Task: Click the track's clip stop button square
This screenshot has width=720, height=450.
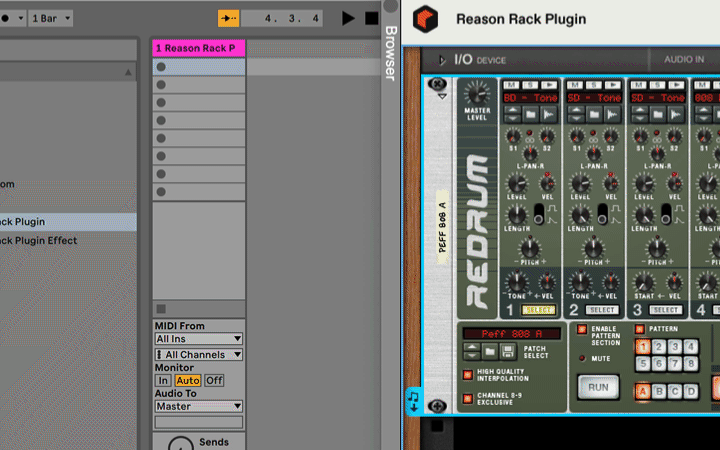Action: (x=161, y=309)
